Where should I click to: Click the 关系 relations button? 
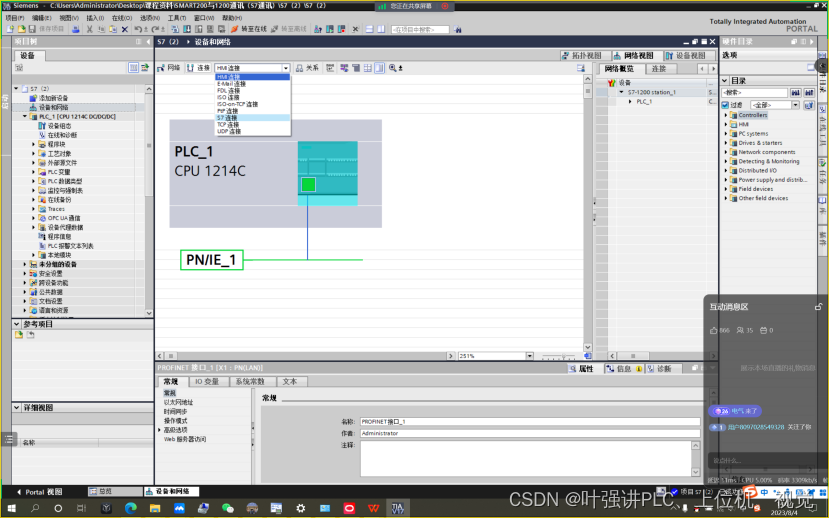click(x=308, y=68)
